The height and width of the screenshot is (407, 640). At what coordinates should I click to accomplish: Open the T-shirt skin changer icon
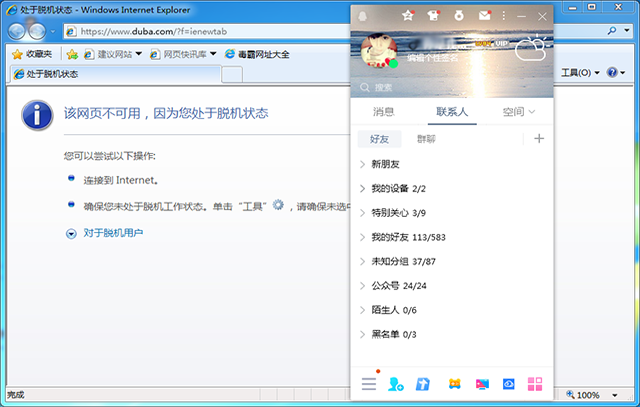point(433,16)
